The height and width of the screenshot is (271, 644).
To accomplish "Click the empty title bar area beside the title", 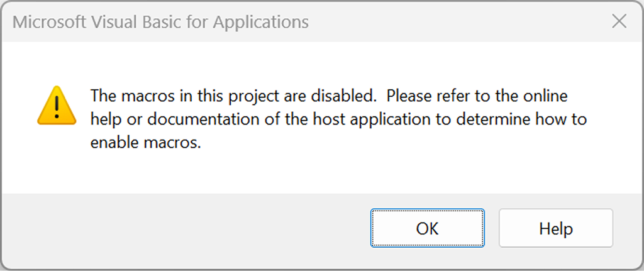I will pos(453,23).
